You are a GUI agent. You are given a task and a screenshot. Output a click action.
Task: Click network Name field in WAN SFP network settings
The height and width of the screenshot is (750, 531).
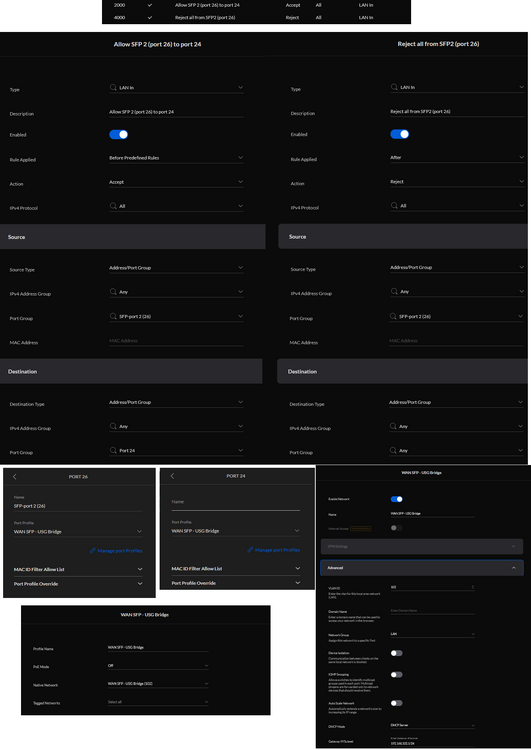click(x=432, y=513)
